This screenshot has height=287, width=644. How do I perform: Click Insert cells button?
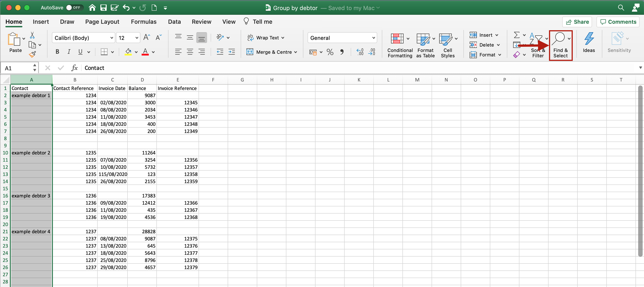tap(484, 35)
